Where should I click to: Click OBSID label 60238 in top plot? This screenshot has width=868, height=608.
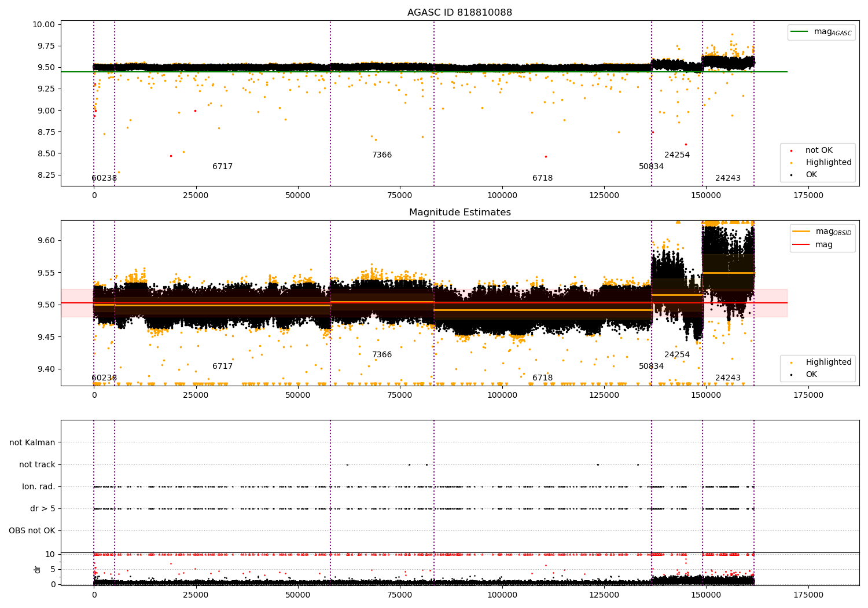pyautogui.click(x=104, y=178)
